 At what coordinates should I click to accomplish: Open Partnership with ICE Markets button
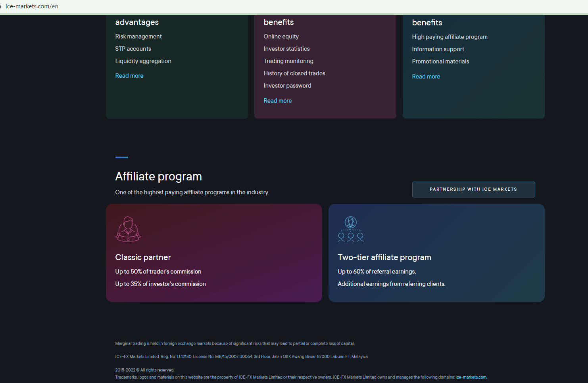click(x=473, y=190)
